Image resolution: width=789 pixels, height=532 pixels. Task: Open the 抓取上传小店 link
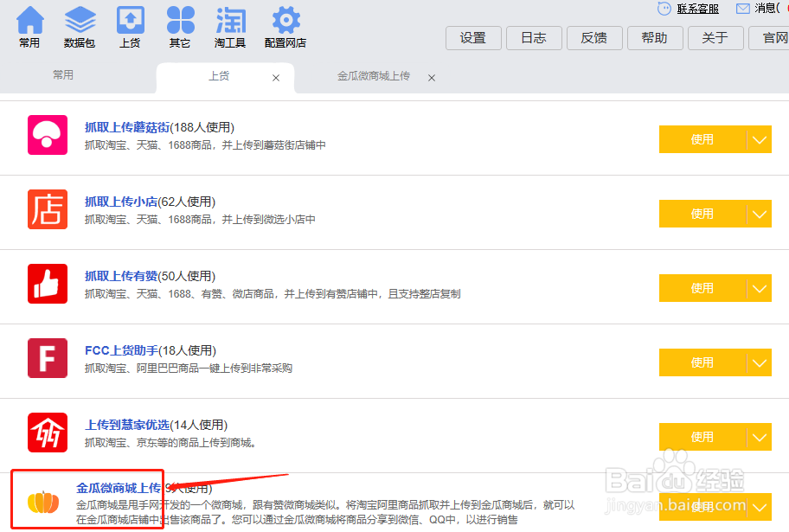(x=121, y=202)
